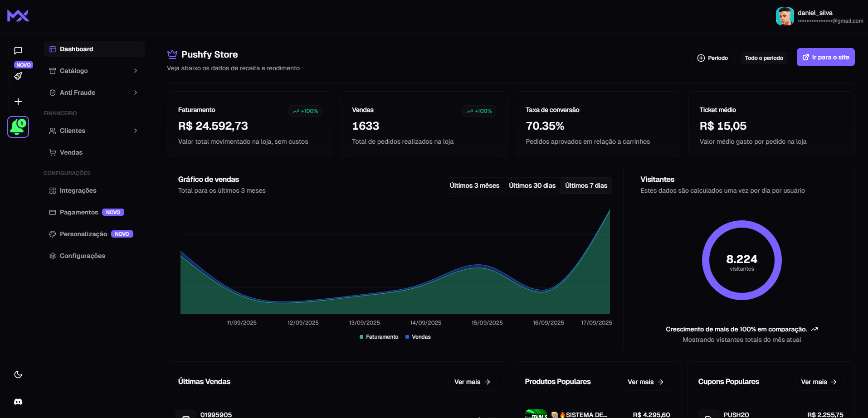Open the Pagamentos menu item

pyautogui.click(x=94, y=212)
